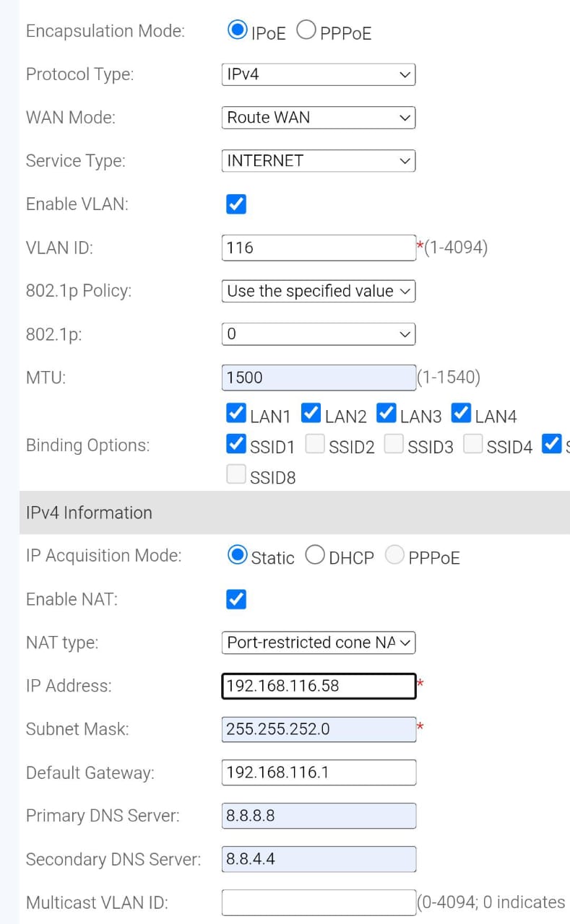
Task: Uncheck the Enable VLAN checkbox
Action: click(236, 204)
